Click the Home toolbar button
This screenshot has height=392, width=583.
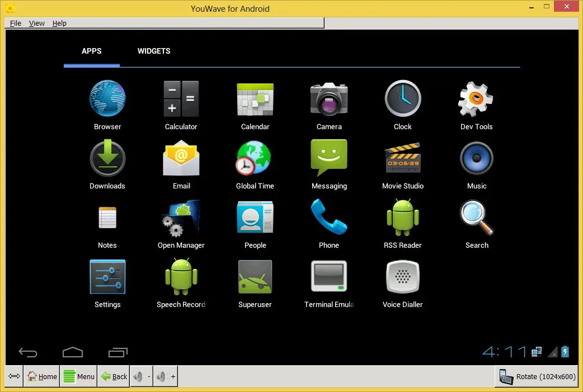click(x=41, y=376)
